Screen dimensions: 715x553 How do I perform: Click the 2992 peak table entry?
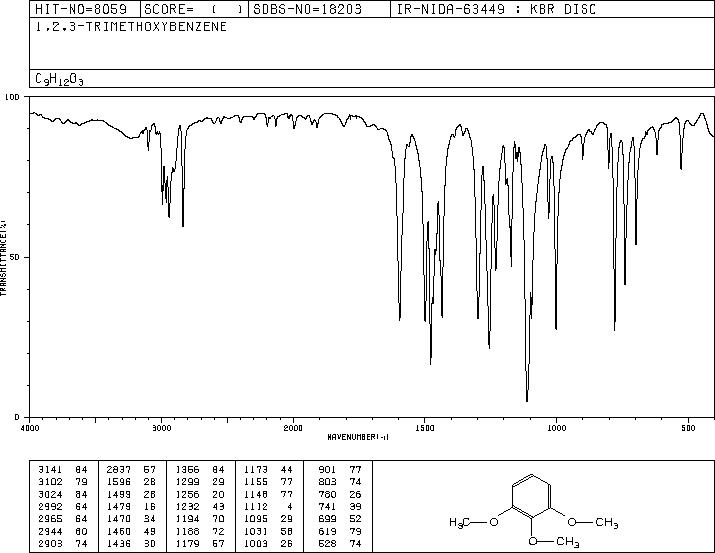62,506
